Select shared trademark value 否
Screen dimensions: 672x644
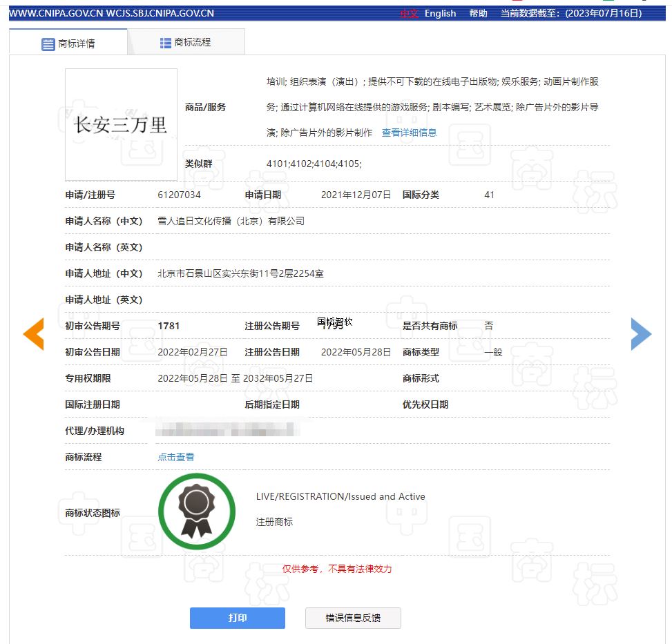click(488, 326)
